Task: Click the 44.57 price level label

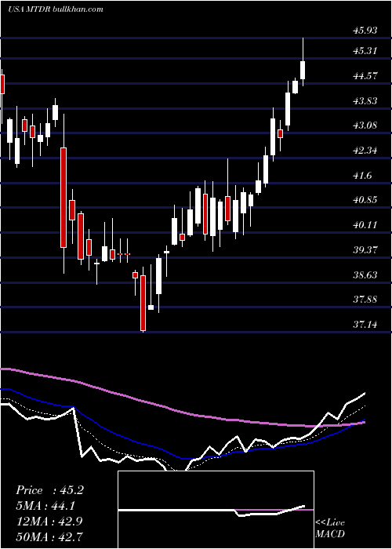Action: coord(365,76)
